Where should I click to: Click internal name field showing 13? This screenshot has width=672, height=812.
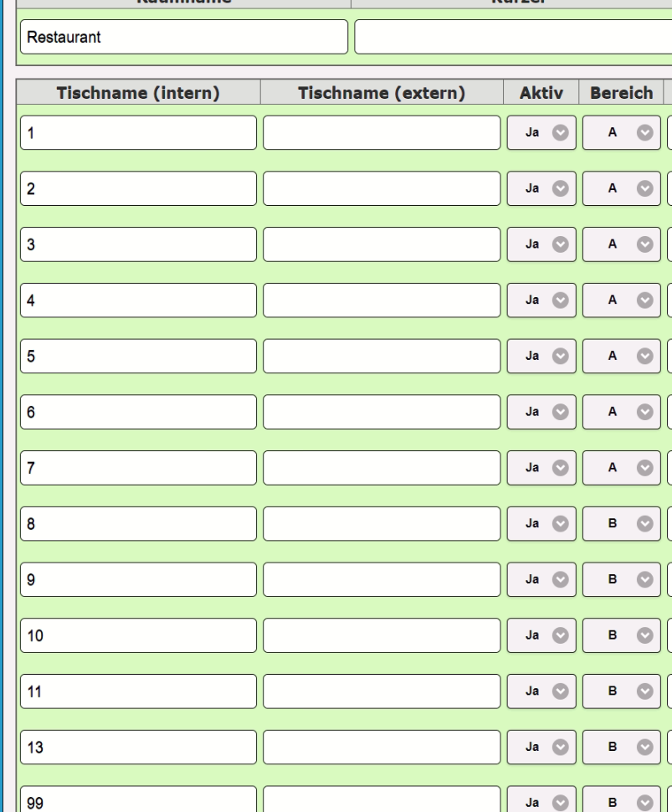click(x=138, y=748)
